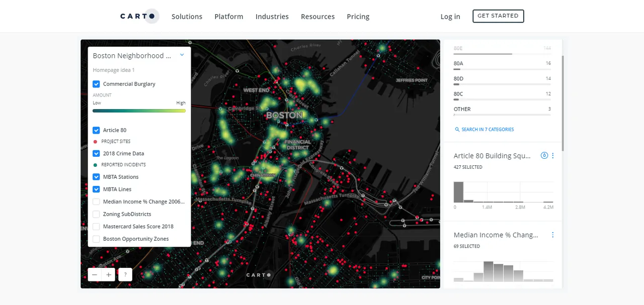Click the Low-High amount color gradient bar

click(x=139, y=111)
